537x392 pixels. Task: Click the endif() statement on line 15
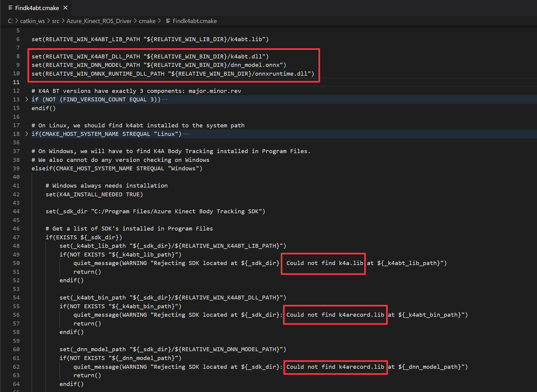pos(44,108)
